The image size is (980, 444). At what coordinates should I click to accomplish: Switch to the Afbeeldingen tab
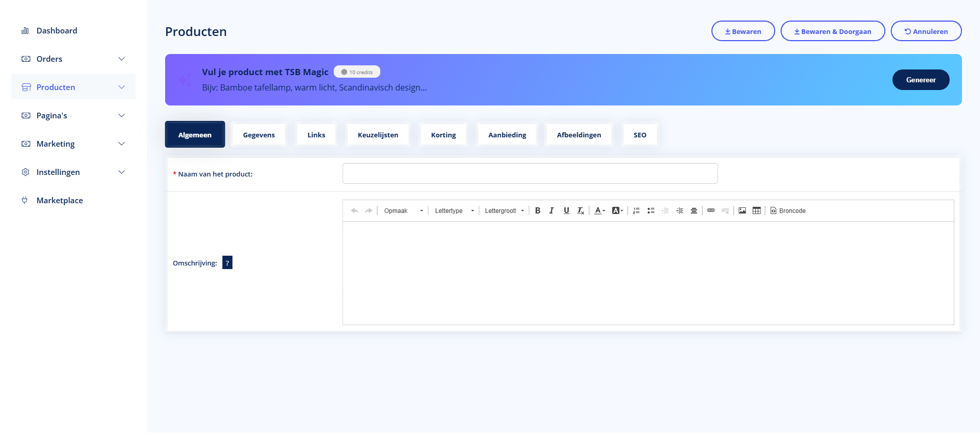click(x=579, y=135)
